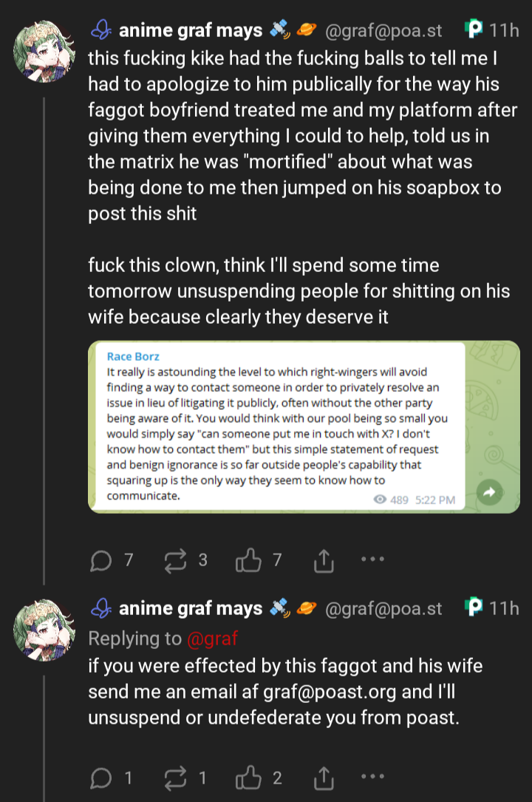Open the more options menu on second post
The height and width of the screenshot is (802, 532).
pos(372,775)
